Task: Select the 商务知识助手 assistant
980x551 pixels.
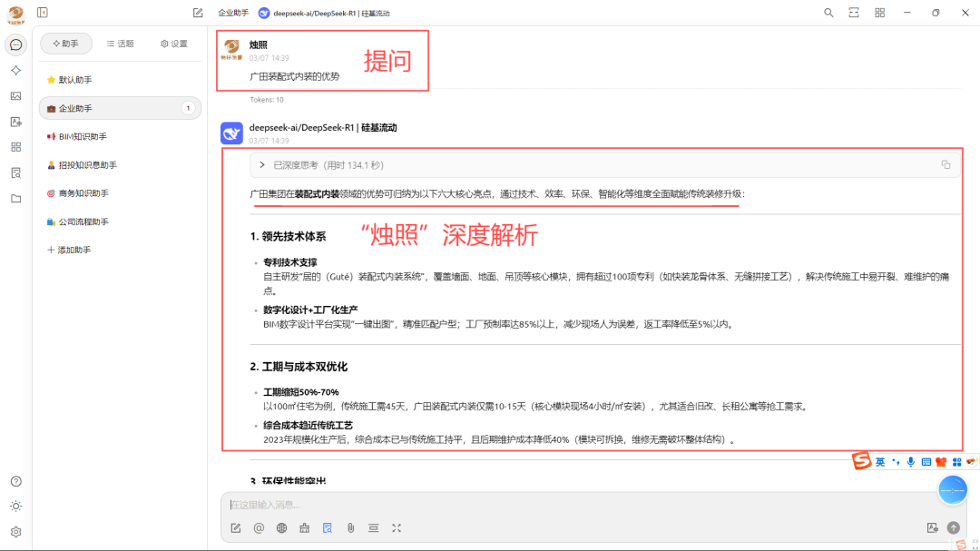Action: click(x=120, y=193)
